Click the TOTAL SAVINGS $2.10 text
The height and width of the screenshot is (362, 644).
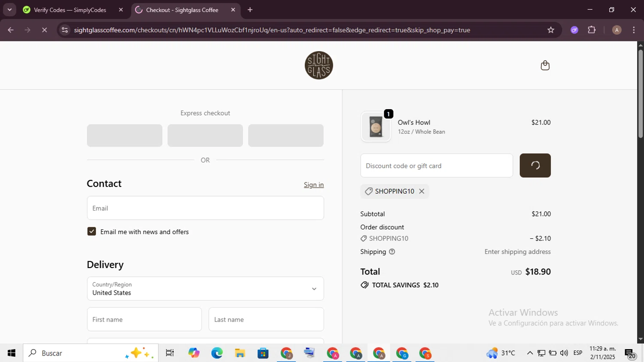[405, 285]
